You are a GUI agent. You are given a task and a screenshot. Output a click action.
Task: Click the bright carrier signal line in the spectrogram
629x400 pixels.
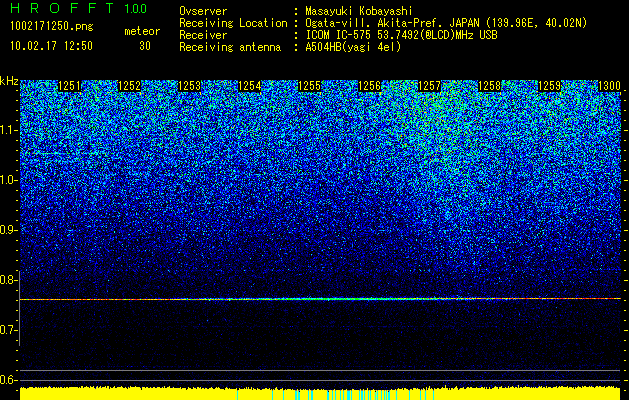tap(320, 299)
